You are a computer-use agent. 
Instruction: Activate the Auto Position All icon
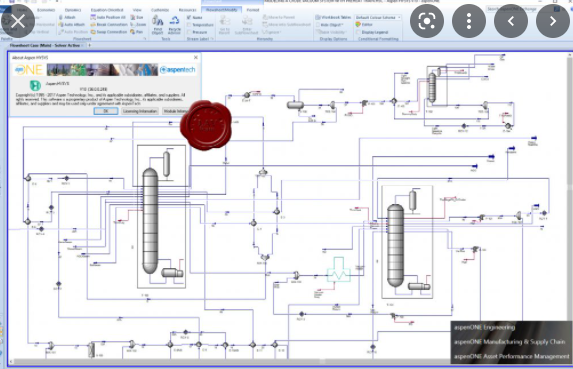click(x=108, y=17)
